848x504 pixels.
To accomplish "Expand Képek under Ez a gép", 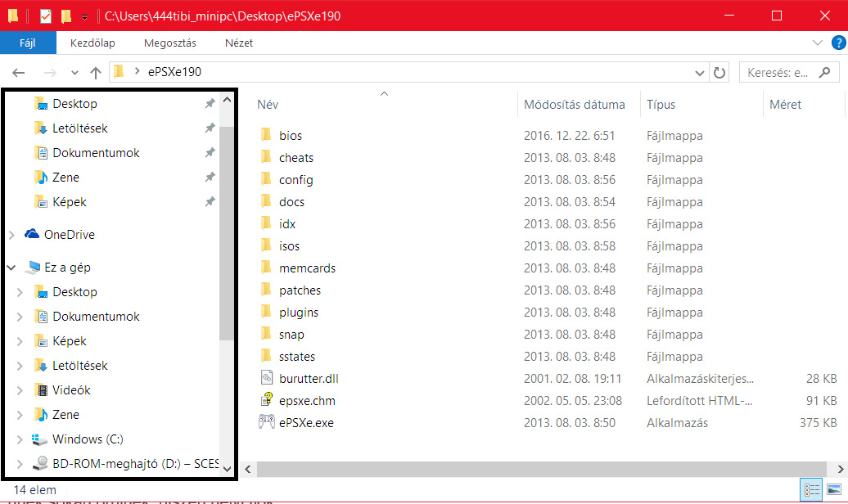I will 20,341.
